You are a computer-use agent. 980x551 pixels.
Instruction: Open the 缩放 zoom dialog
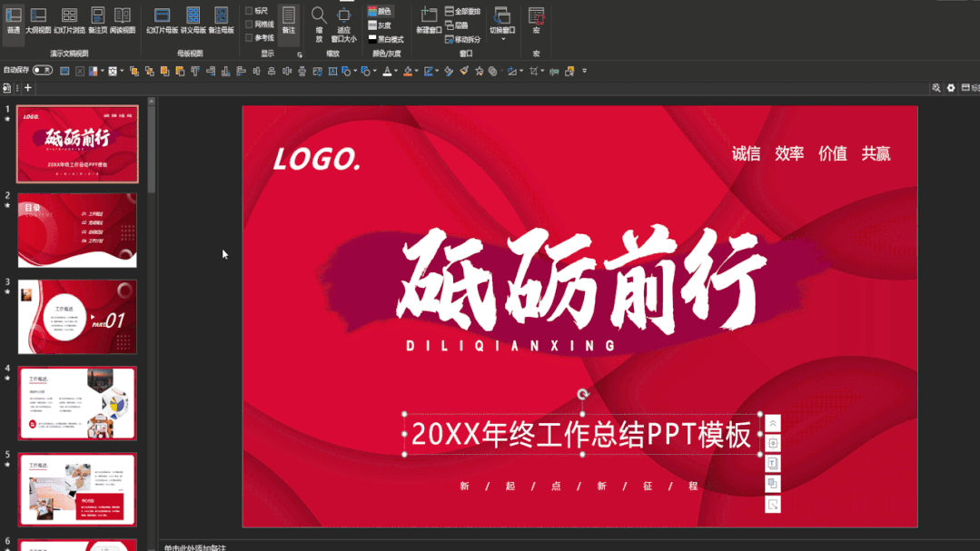(x=319, y=24)
